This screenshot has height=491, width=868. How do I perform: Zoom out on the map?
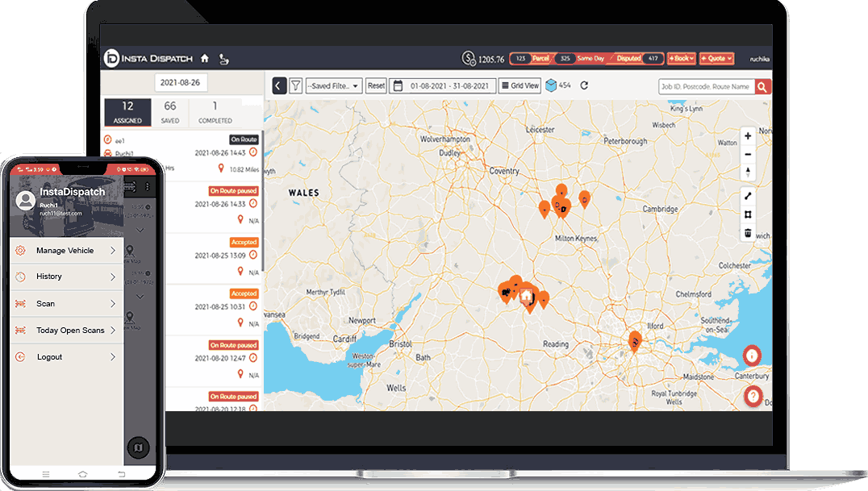point(748,155)
